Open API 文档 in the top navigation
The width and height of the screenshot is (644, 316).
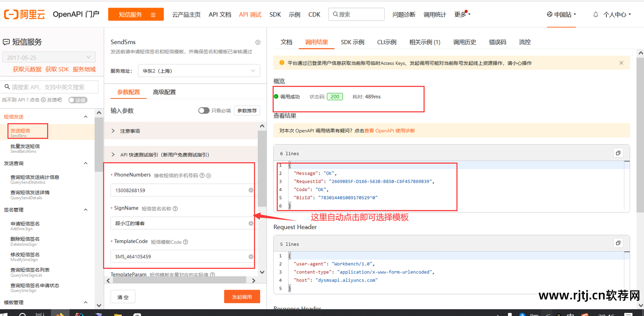(220, 14)
